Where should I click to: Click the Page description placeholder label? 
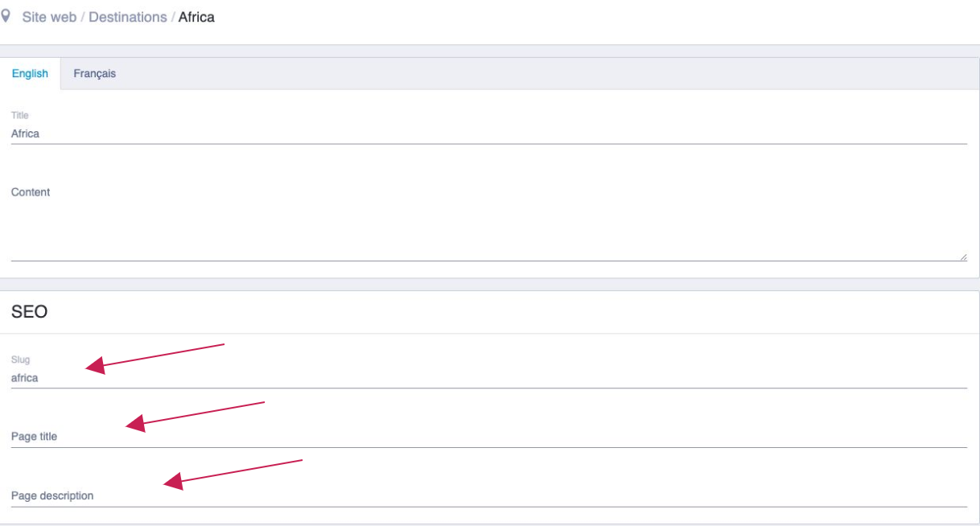click(52, 496)
